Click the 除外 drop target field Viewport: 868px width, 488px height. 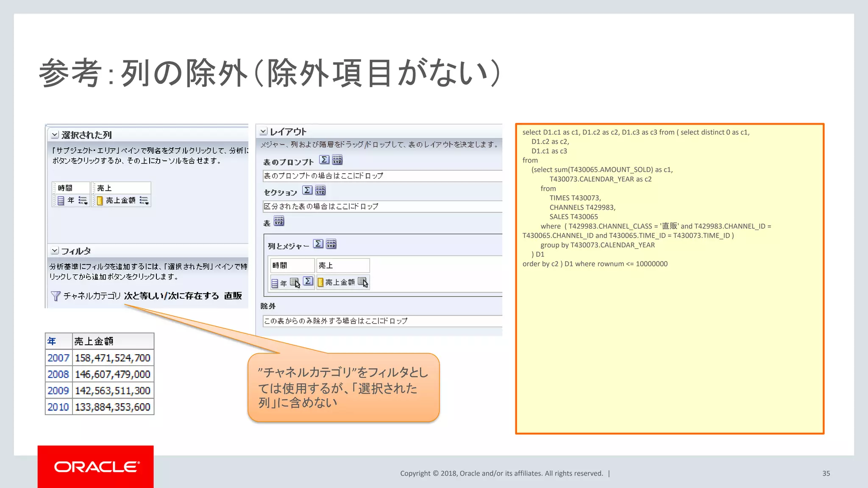tap(382, 321)
